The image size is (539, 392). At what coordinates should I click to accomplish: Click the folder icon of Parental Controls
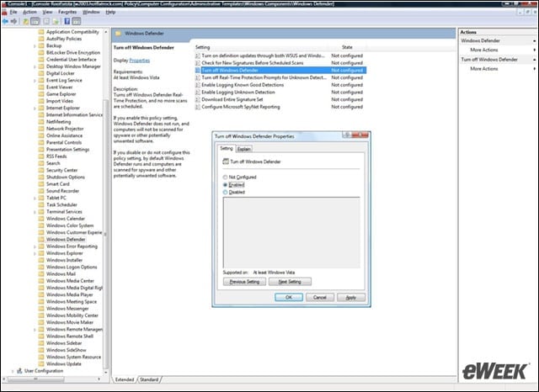point(41,142)
